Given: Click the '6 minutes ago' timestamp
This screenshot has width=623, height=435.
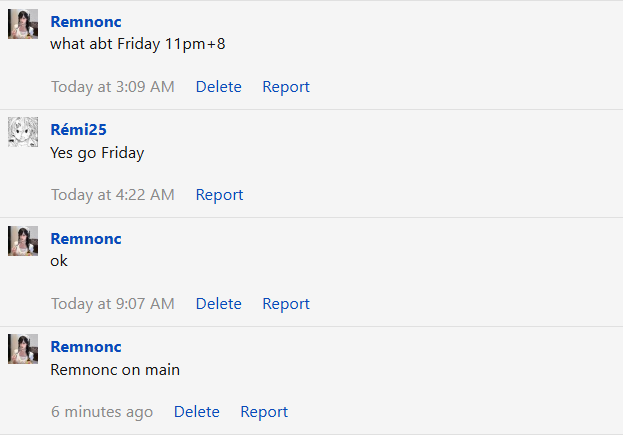Looking at the screenshot, I should 102,412.
